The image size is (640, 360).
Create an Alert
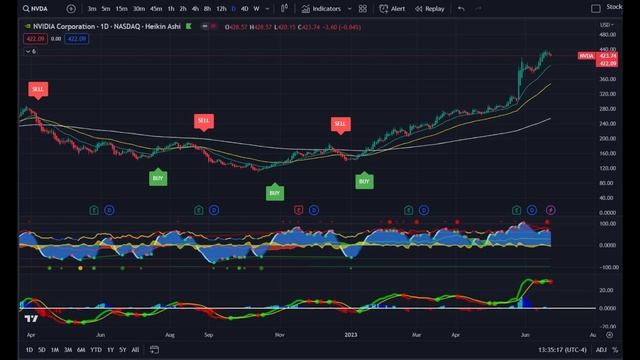[x=392, y=9]
